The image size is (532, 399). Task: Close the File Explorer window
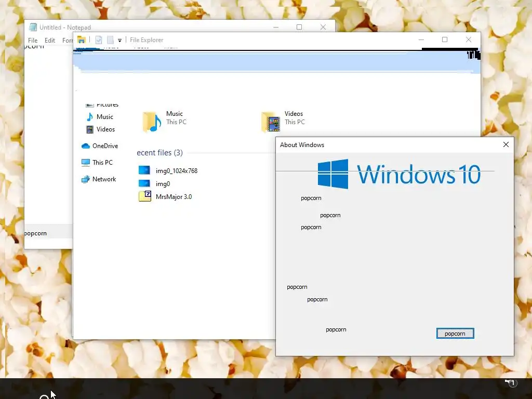[469, 39]
